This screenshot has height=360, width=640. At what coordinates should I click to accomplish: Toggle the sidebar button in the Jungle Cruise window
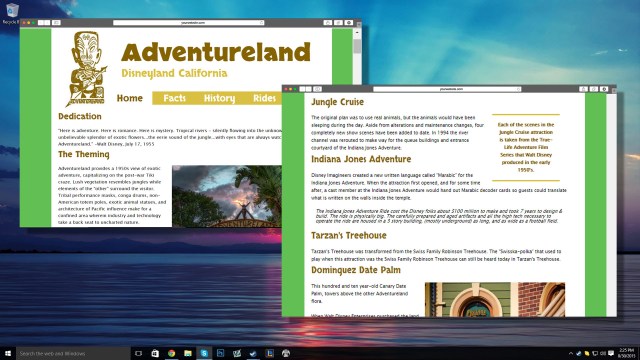(x=318, y=89)
